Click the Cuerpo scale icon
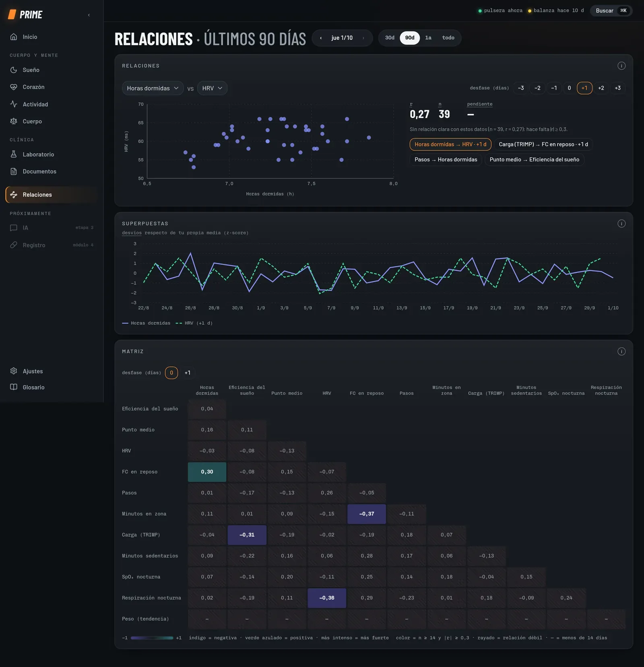644x667 pixels. 14,121
